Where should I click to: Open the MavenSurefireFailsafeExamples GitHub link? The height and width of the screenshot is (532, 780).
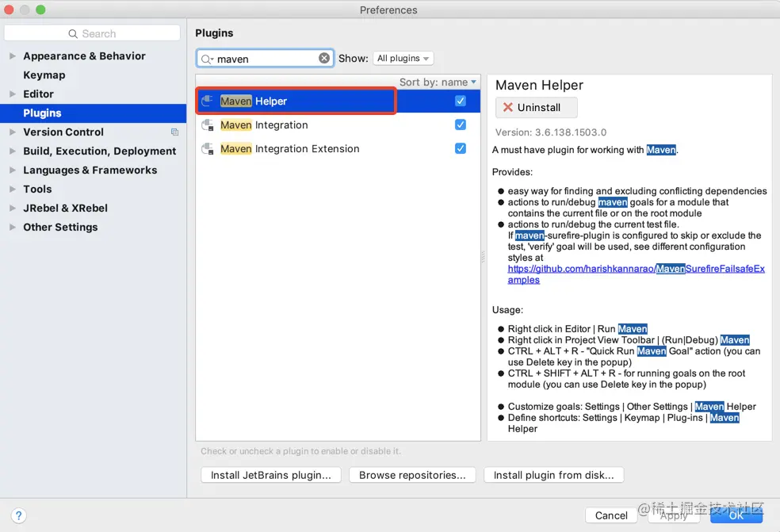point(637,274)
